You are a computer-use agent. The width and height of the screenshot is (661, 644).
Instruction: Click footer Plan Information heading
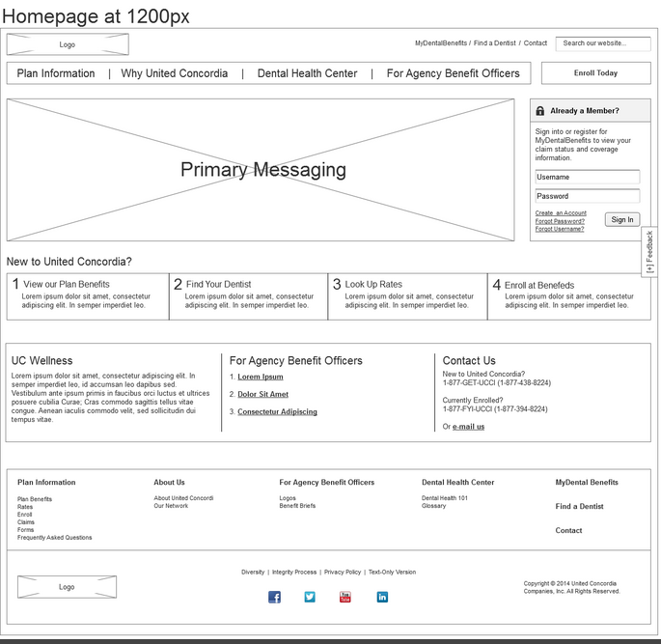tap(46, 482)
